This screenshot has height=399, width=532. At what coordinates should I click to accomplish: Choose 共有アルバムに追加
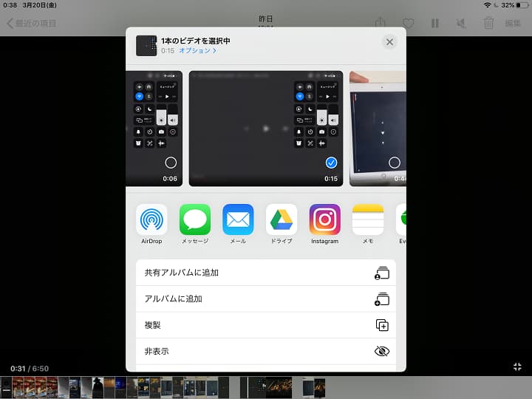click(266, 273)
